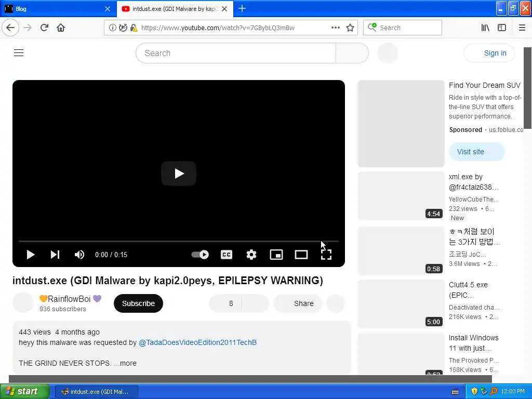Close the Blog tab
The width and height of the screenshot is (532, 399).
point(108,9)
